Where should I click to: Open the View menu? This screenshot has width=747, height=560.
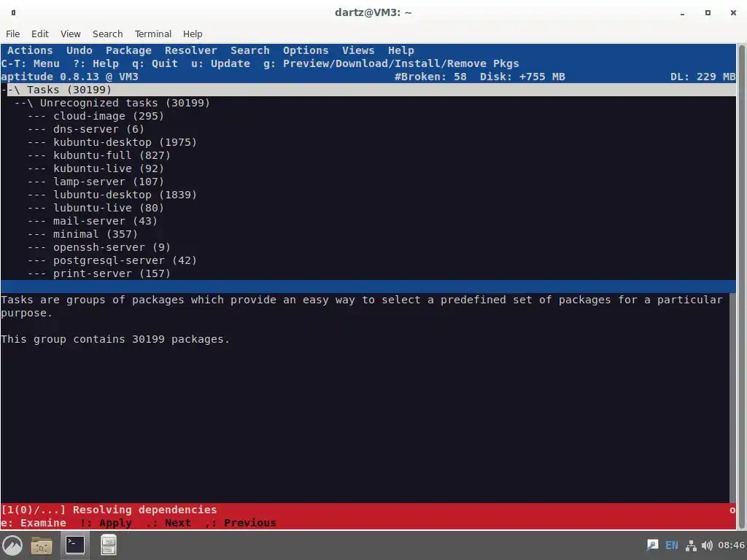click(x=71, y=34)
